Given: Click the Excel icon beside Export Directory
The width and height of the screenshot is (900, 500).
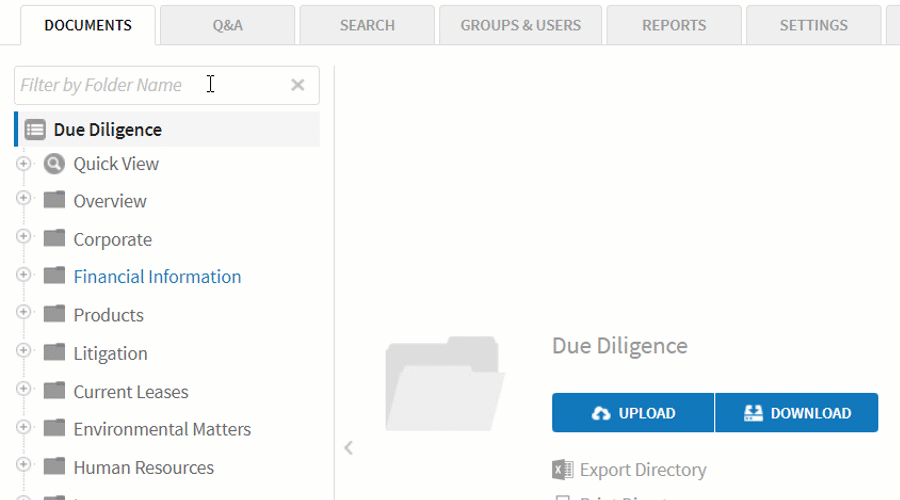Looking at the screenshot, I should pyautogui.click(x=562, y=470).
